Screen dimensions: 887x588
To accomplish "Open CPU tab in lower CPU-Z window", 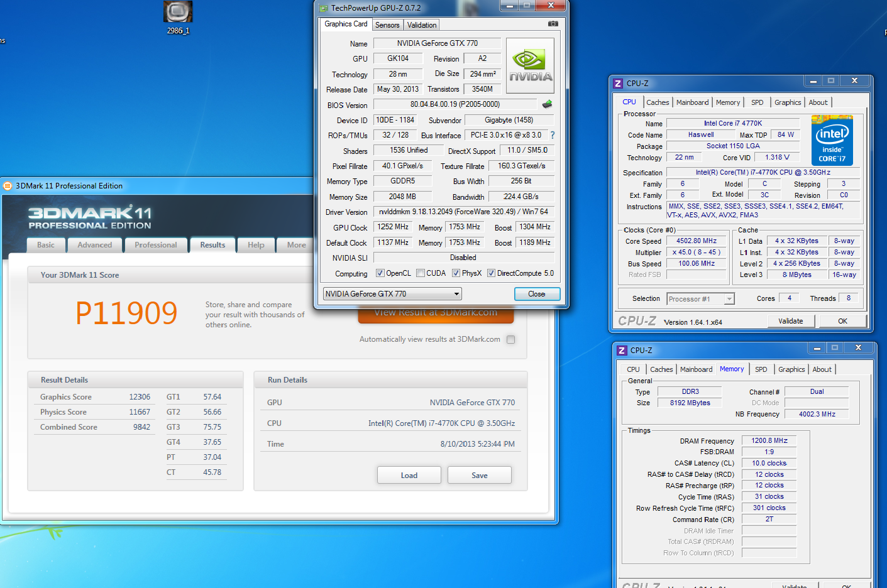I will [x=633, y=369].
